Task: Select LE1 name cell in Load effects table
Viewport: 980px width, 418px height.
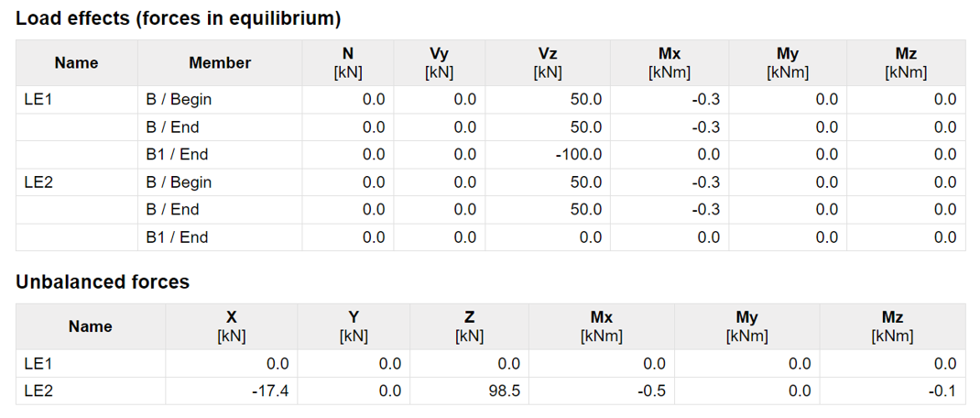Action: (38, 100)
